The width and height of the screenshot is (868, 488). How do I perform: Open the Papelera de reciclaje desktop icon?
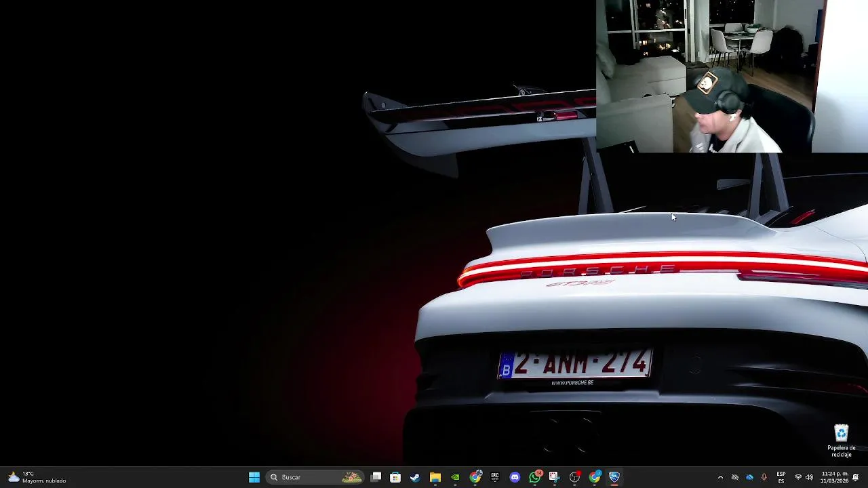click(x=841, y=441)
